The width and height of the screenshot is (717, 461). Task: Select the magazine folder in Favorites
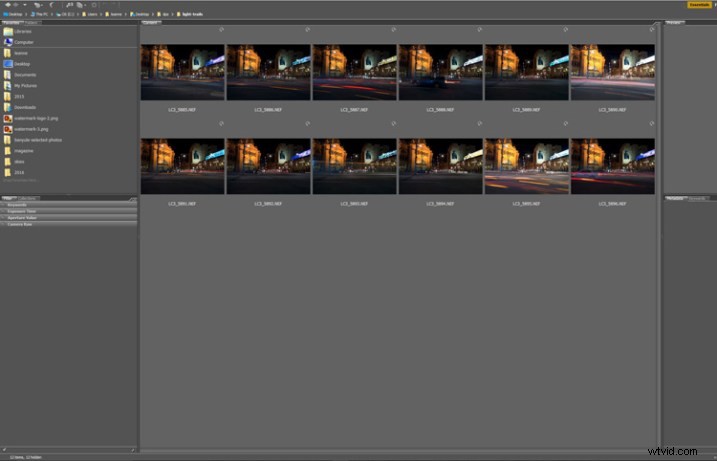pyautogui.click(x=18, y=150)
